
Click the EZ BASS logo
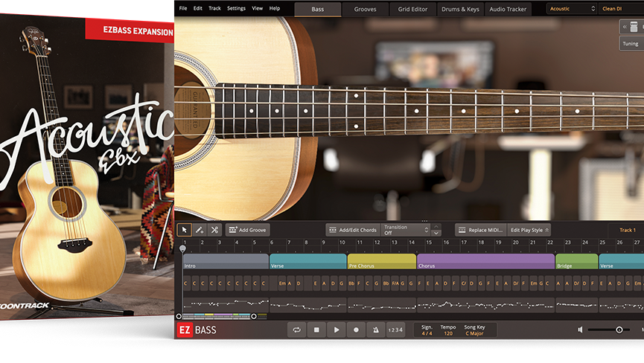pyautogui.click(x=197, y=330)
